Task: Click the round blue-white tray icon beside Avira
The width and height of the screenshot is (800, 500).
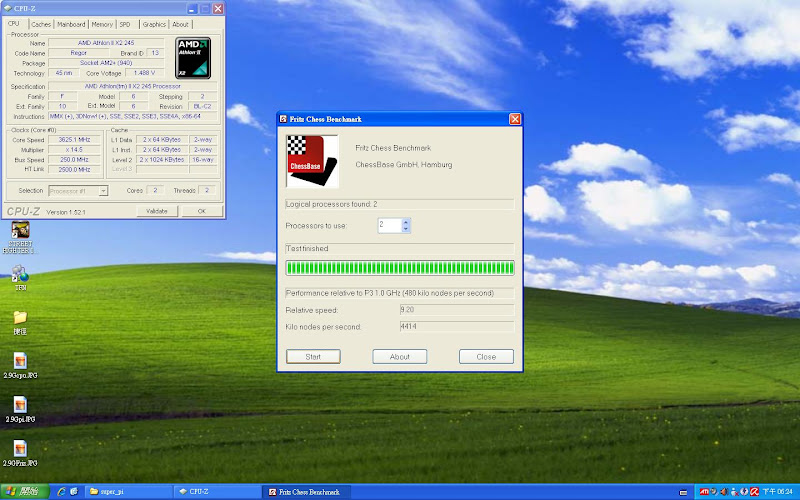Action: click(x=744, y=492)
